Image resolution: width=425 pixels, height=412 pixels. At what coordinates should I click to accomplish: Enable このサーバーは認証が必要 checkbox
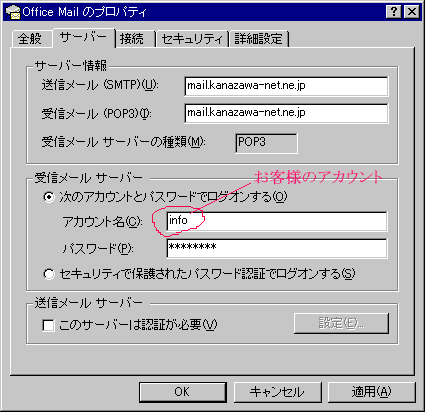pos(48,325)
